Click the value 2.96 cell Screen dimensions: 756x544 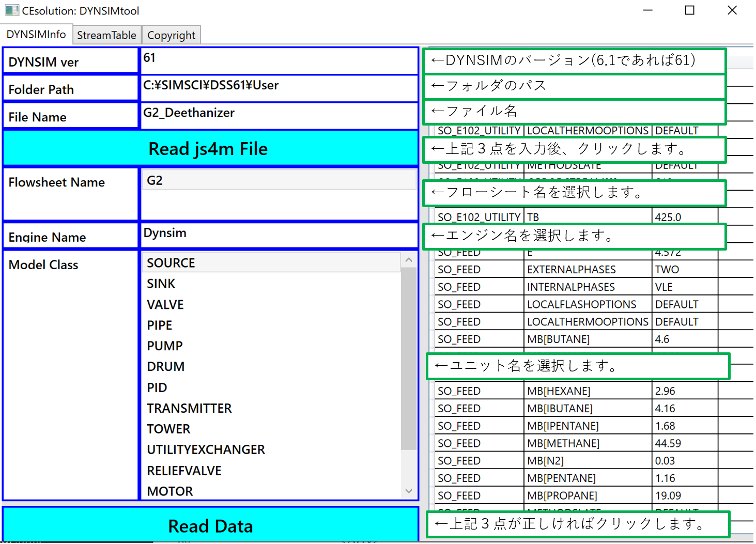[x=685, y=391]
